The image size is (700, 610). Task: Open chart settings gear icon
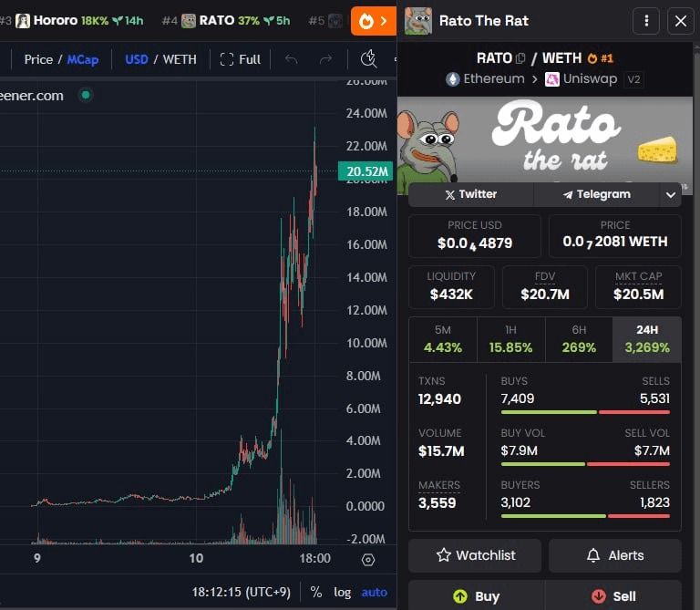[x=368, y=560]
